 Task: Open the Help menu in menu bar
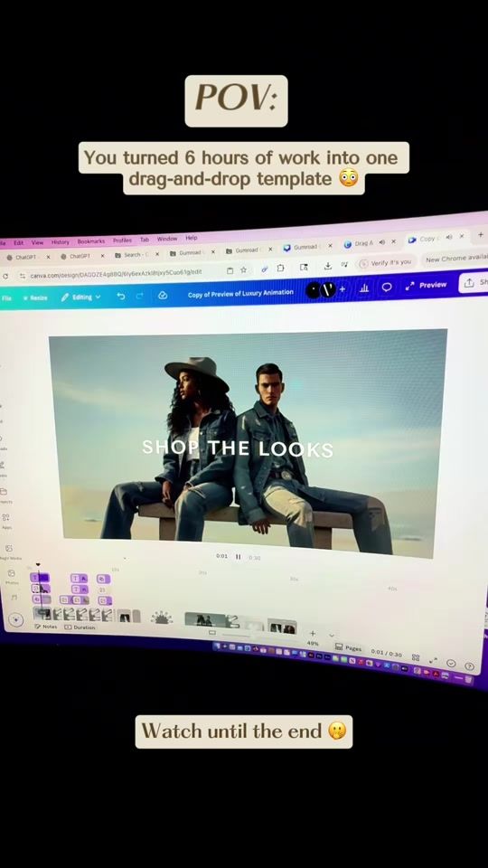pyautogui.click(x=192, y=238)
